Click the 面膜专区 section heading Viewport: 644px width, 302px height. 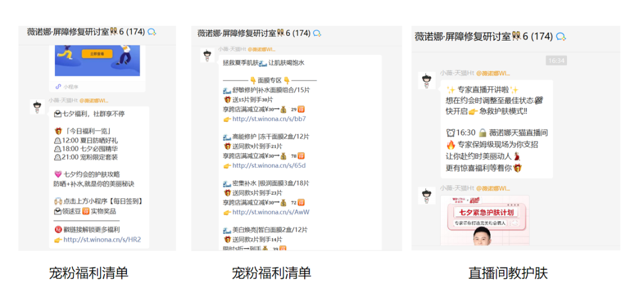tap(270, 81)
